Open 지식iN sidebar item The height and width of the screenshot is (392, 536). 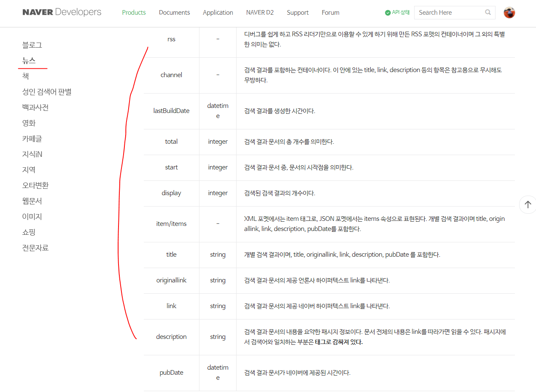32,154
